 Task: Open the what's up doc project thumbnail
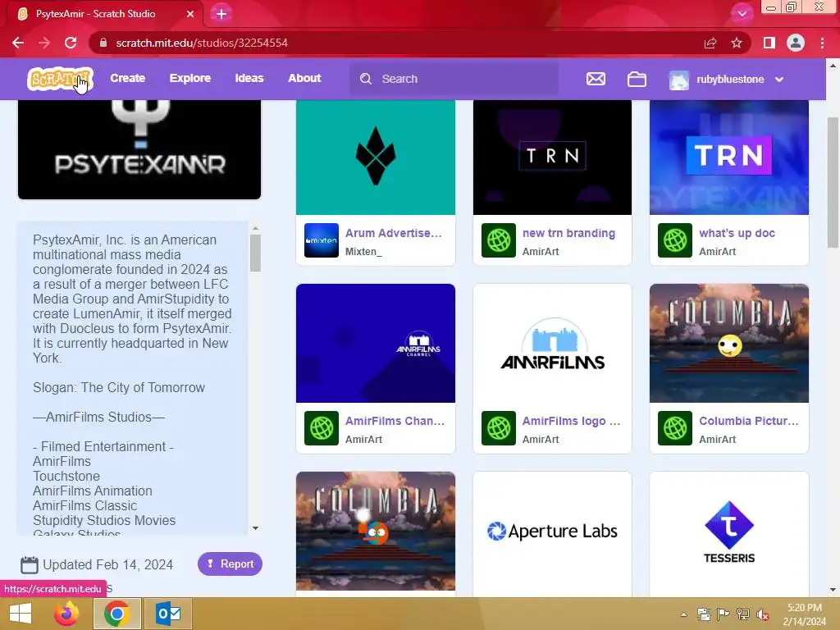(729, 157)
